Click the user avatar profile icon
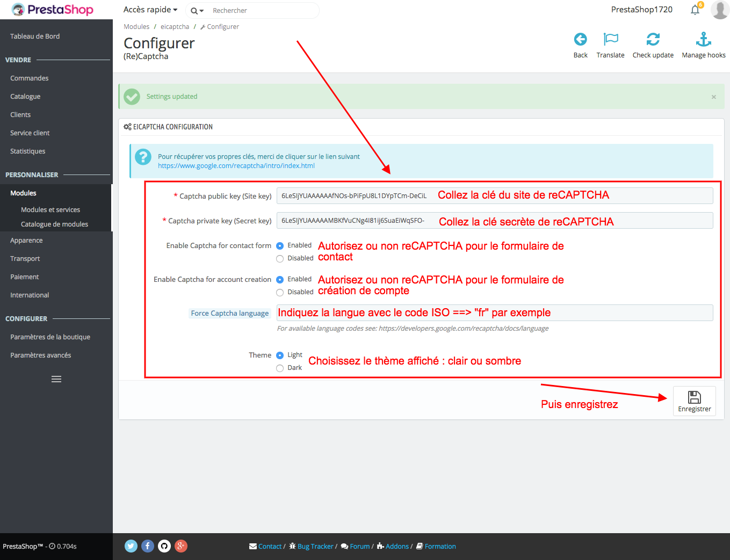This screenshot has width=730, height=560. (719, 10)
